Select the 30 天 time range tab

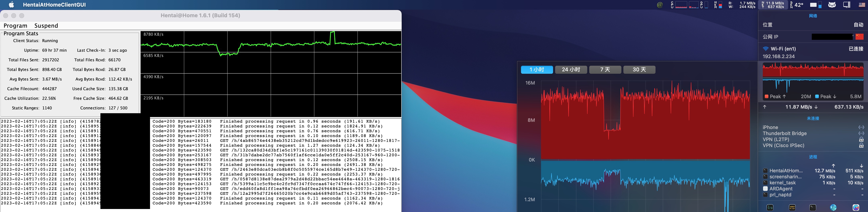639,70
